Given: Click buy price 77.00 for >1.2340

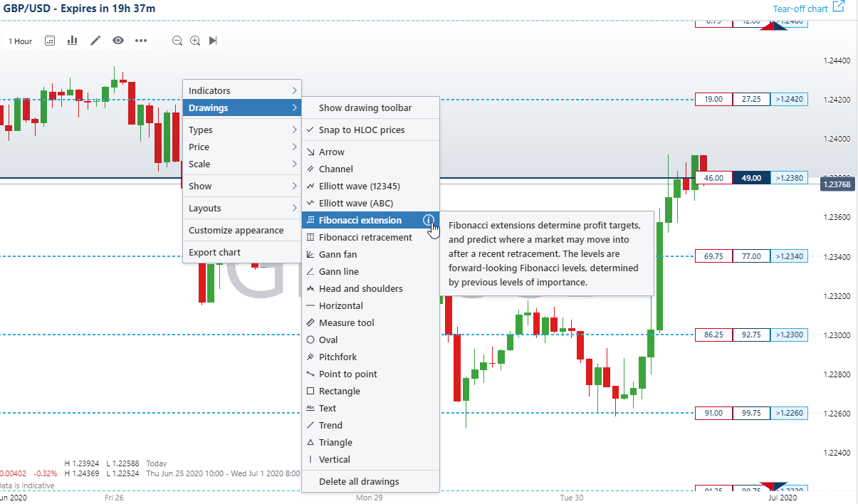Looking at the screenshot, I should click(x=751, y=256).
